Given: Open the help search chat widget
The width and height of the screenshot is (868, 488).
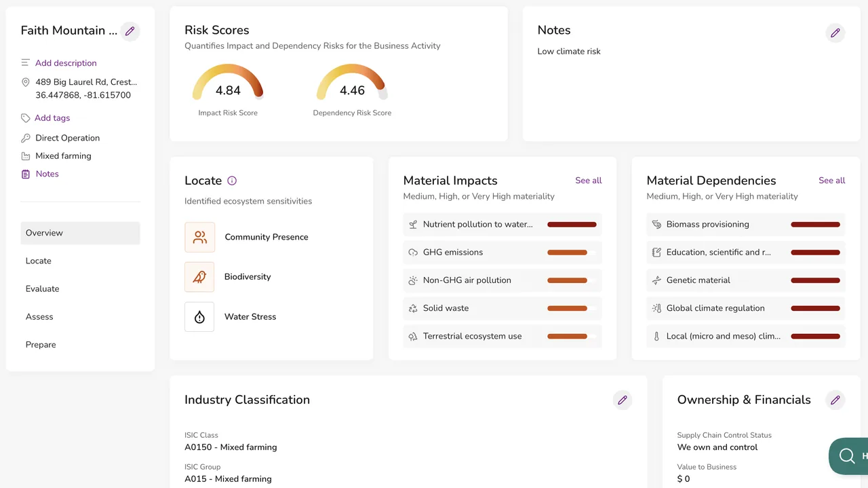Looking at the screenshot, I should tap(848, 455).
